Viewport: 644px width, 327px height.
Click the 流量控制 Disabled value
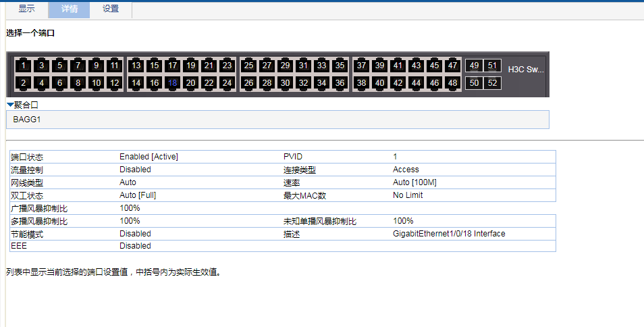pyautogui.click(x=135, y=170)
